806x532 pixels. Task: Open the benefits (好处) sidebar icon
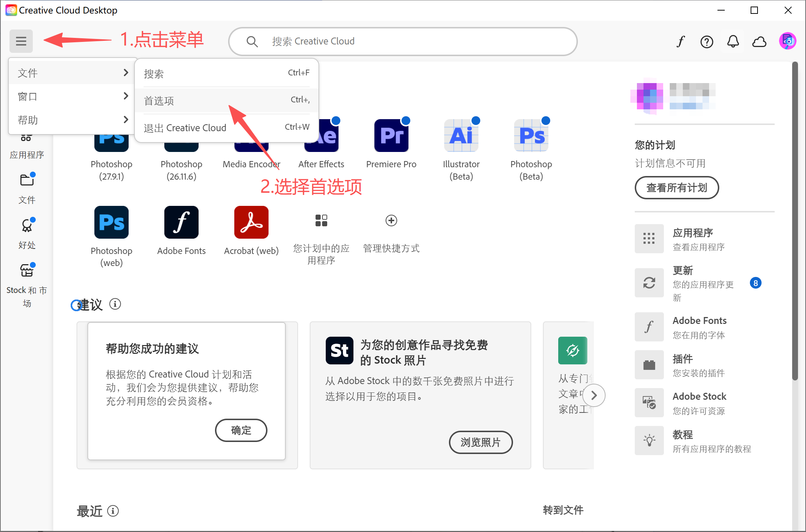27,226
